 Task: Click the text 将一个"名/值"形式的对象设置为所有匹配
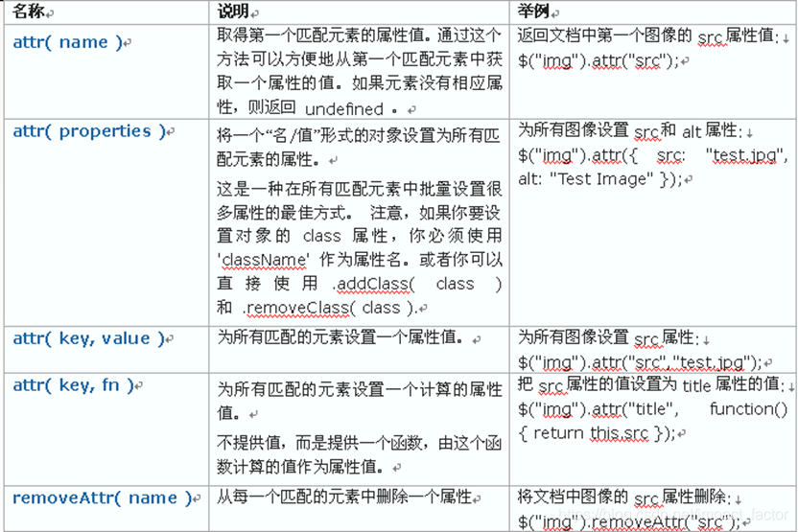pos(359,135)
